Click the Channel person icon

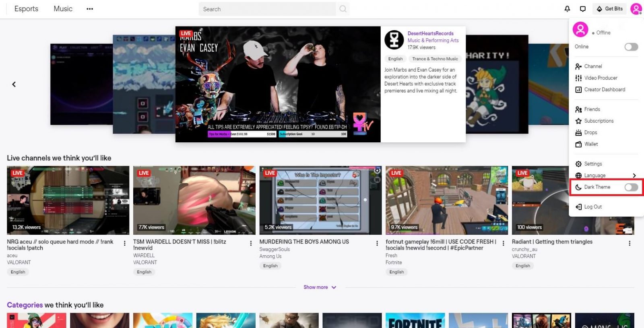578,66
